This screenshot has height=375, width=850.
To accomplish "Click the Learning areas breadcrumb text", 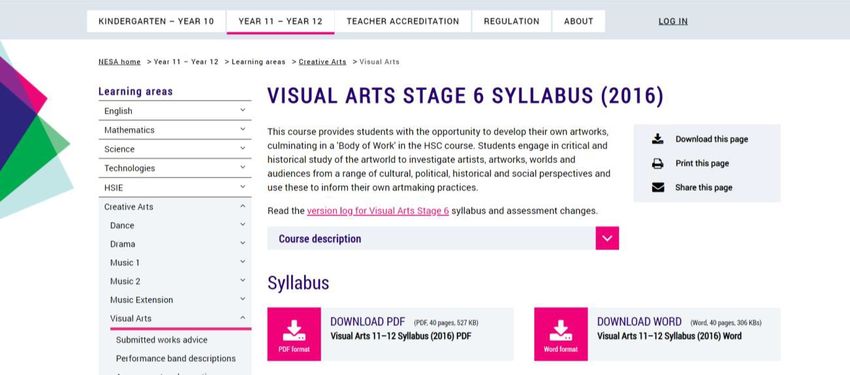I will pyautogui.click(x=258, y=62).
